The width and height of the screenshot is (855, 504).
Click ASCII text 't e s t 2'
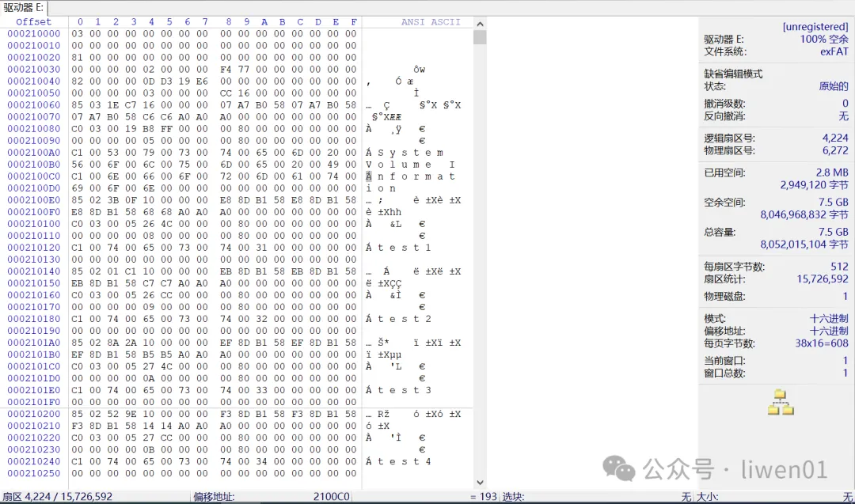pos(404,319)
